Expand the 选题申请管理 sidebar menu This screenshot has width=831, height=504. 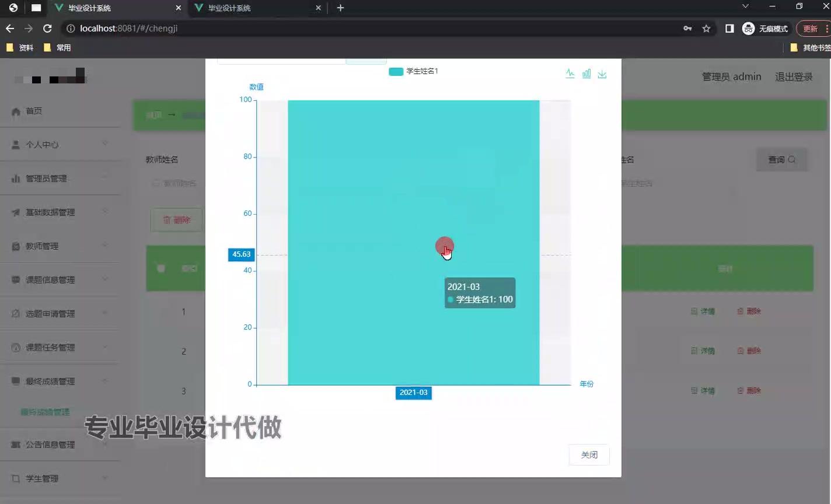click(x=61, y=314)
